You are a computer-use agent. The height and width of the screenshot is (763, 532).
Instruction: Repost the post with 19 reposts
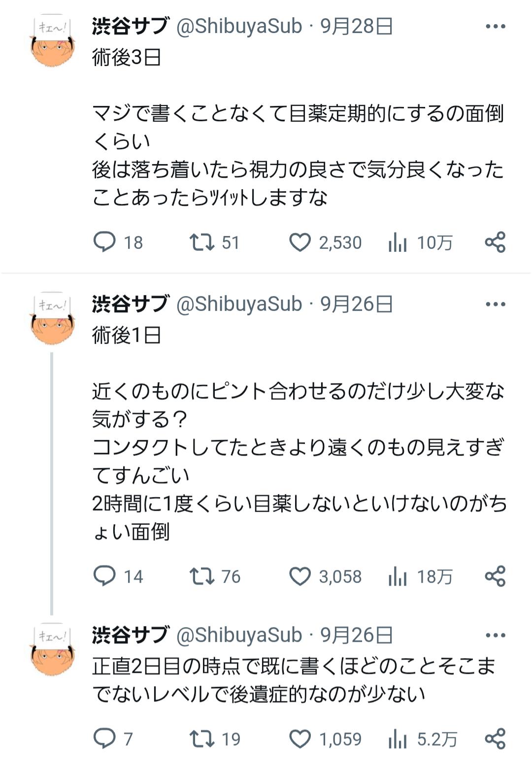click(x=202, y=739)
